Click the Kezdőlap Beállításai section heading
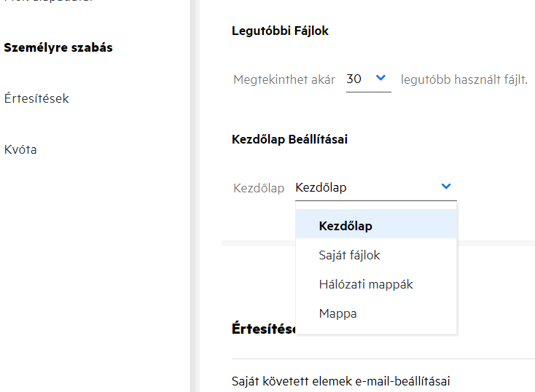This screenshot has width=535, height=392. (289, 139)
